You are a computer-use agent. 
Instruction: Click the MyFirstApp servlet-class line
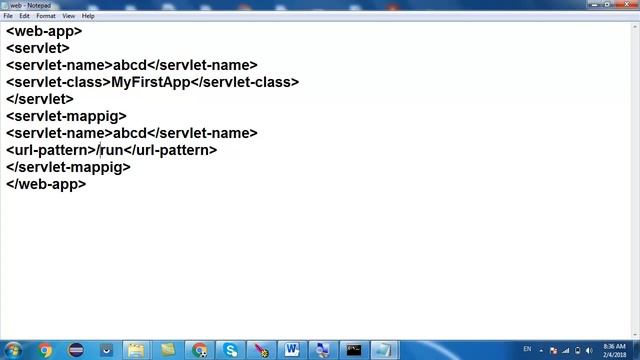(153, 82)
